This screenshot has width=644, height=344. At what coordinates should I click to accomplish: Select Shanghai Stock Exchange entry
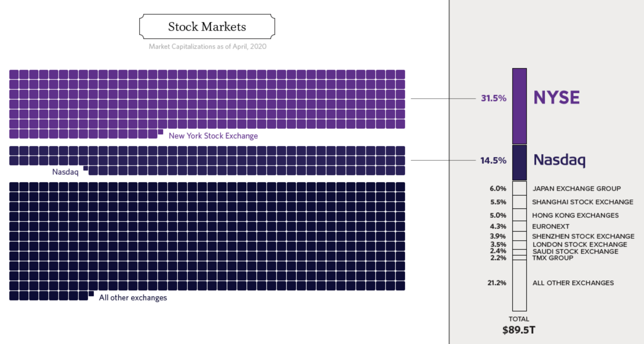[583, 202]
